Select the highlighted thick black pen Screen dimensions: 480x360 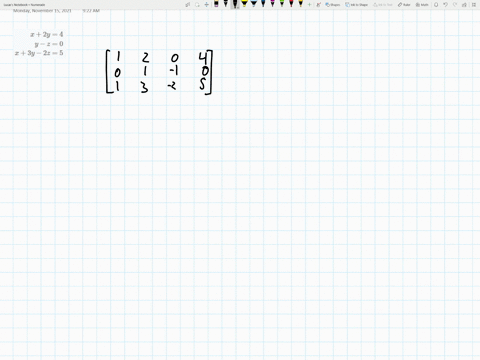pyautogui.click(x=235, y=4)
